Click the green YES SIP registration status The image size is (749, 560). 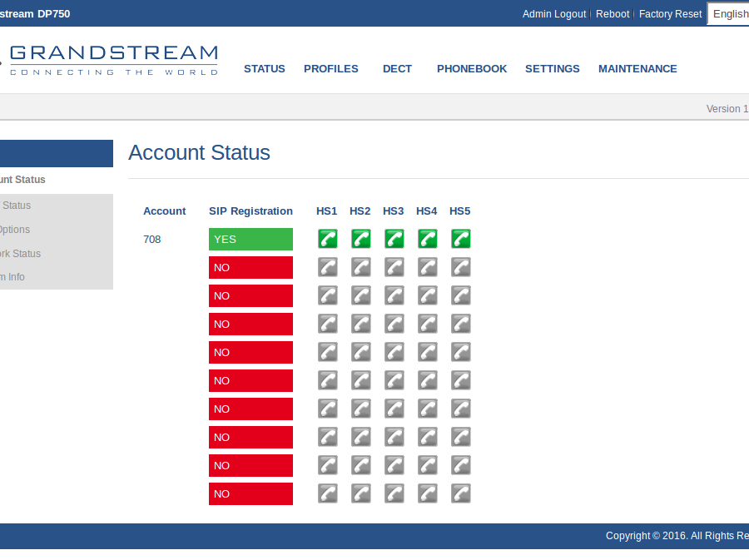click(250, 239)
